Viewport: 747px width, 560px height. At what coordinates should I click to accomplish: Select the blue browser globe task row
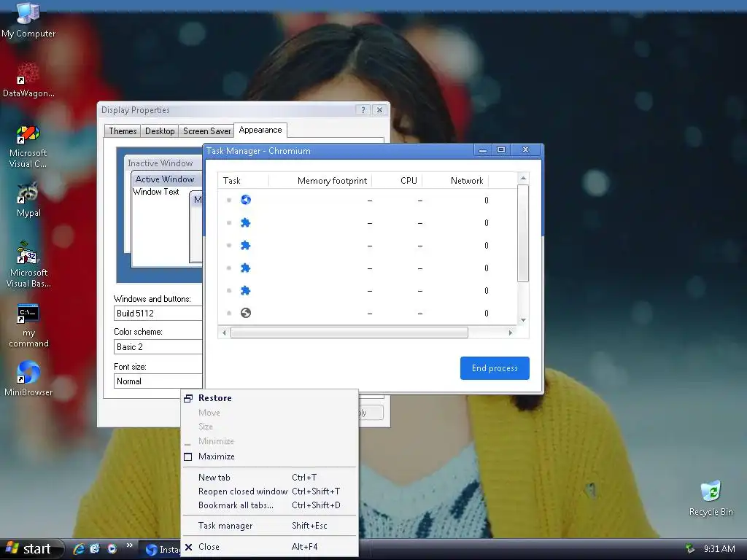(367, 200)
